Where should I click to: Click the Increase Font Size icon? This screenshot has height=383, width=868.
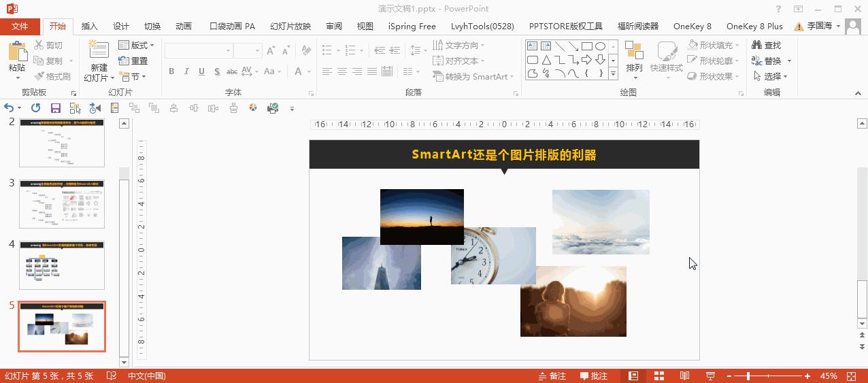[x=271, y=51]
